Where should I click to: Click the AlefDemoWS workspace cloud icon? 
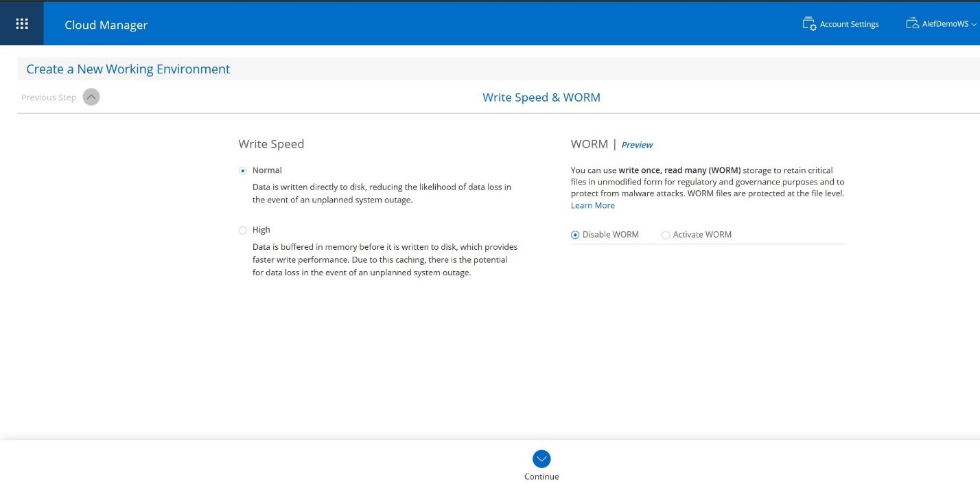(912, 23)
